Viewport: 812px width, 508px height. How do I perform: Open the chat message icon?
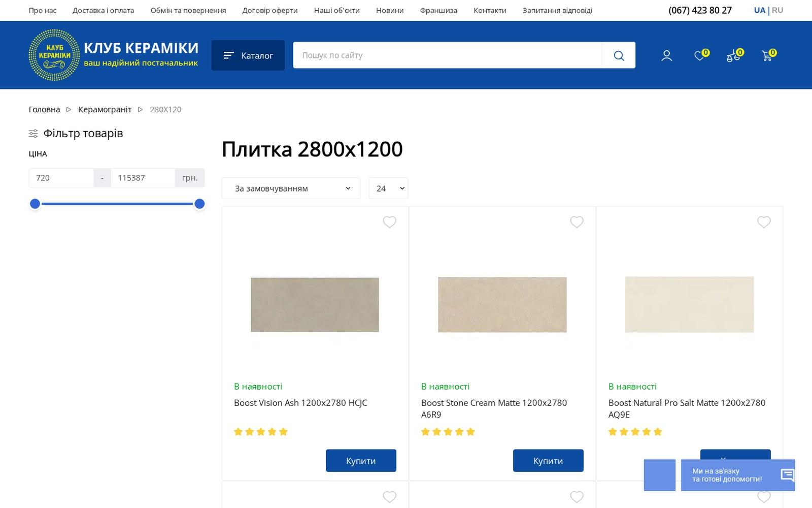click(x=787, y=475)
